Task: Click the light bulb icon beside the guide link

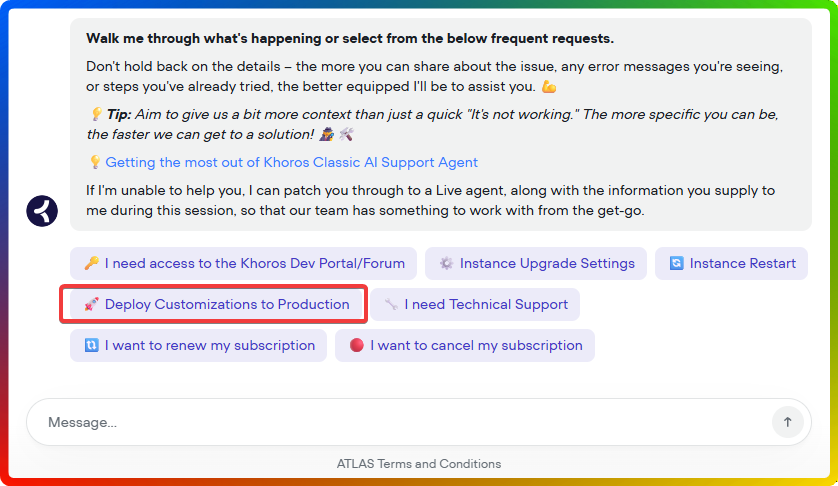Action: click(95, 162)
